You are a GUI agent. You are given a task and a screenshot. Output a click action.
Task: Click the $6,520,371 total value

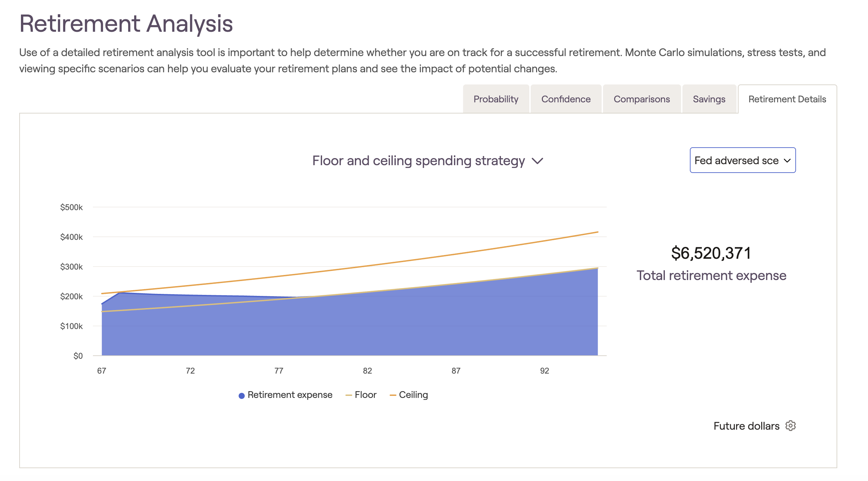(711, 253)
